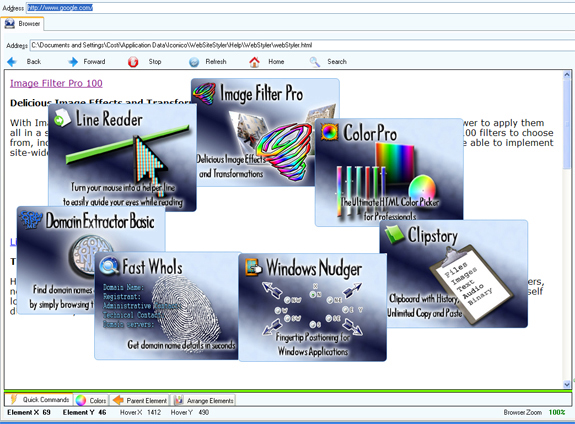Click the Refresh globe icon
The width and height of the screenshot is (575, 424).
[194, 62]
